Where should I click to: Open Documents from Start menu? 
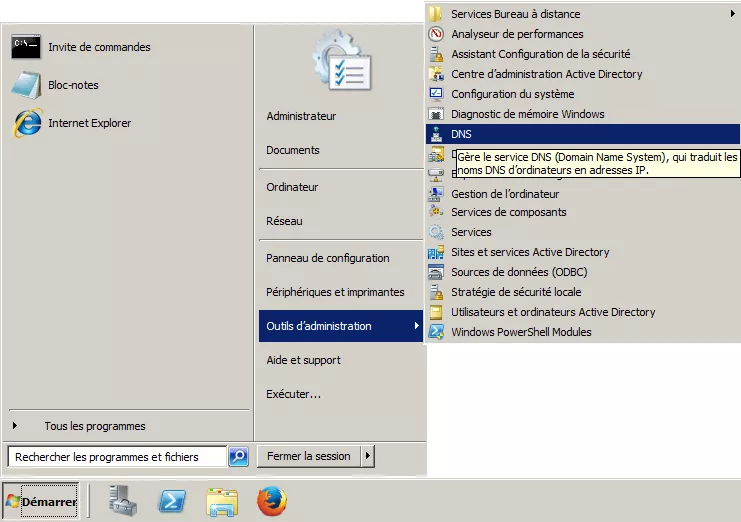[x=293, y=150]
